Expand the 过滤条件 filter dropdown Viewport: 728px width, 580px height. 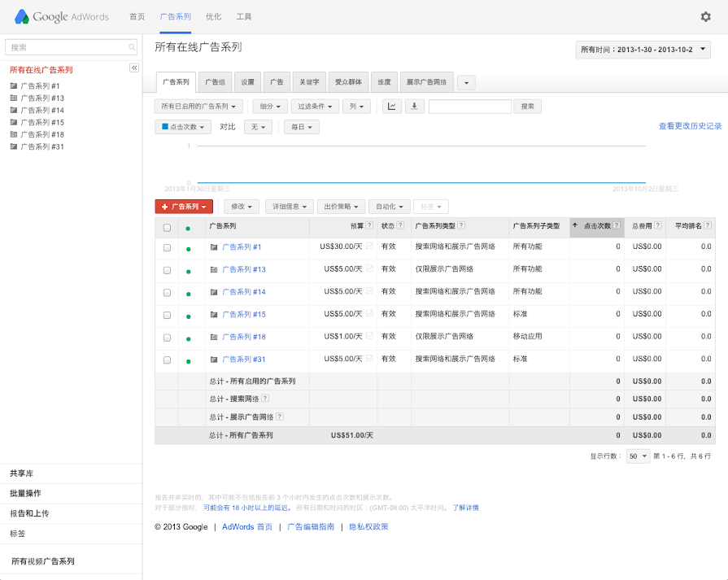(315, 106)
